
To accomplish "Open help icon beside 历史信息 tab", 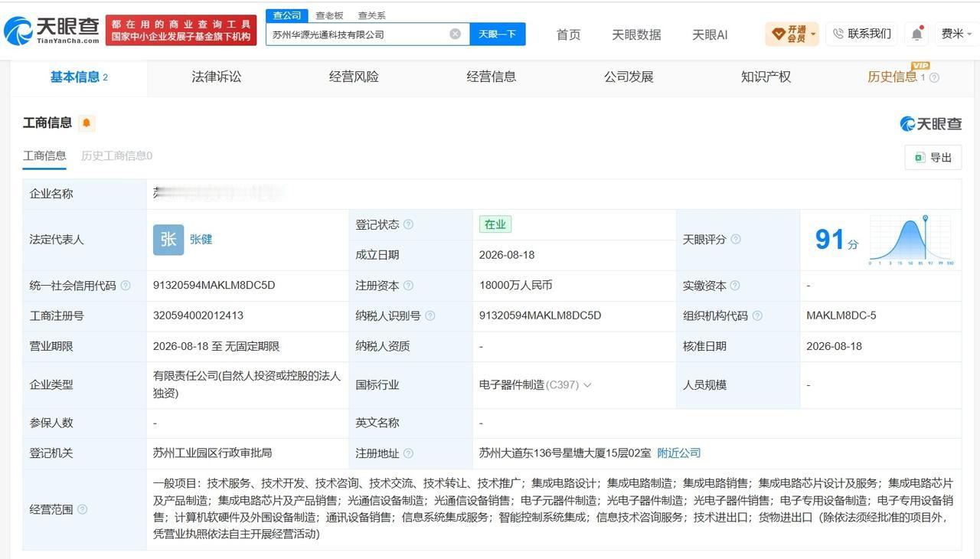I will [x=934, y=77].
